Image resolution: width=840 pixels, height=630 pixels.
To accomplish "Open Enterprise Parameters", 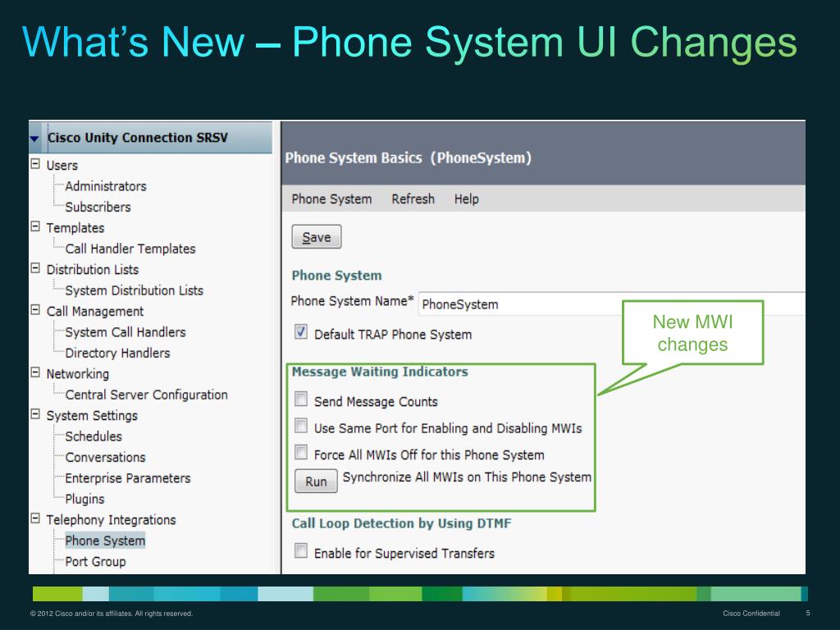I will pos(127,478).
